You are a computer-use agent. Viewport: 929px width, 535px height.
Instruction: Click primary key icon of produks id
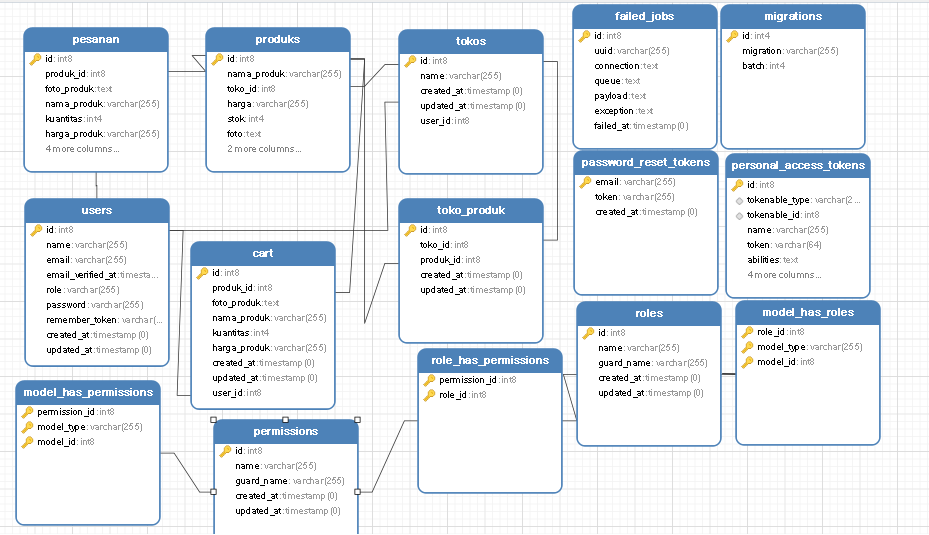(x=217, y=59)
